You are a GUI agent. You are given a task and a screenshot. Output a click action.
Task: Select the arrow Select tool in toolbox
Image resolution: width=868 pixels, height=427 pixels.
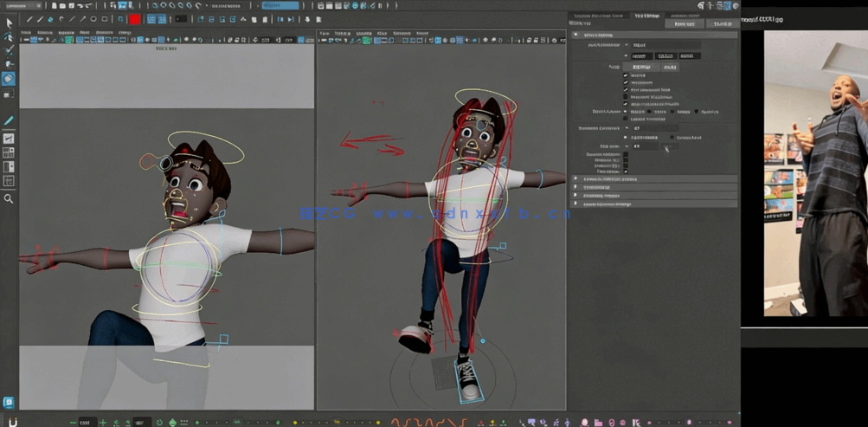pos(9,23)
